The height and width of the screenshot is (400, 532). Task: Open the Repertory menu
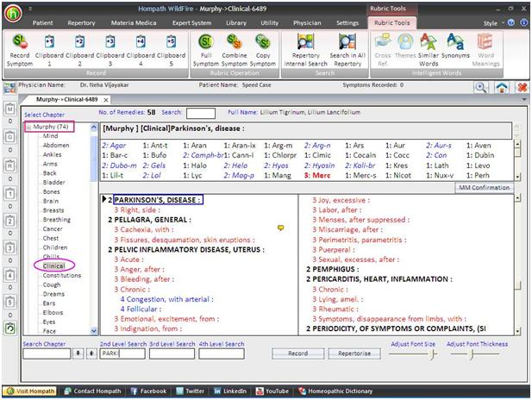coord(81,23)
